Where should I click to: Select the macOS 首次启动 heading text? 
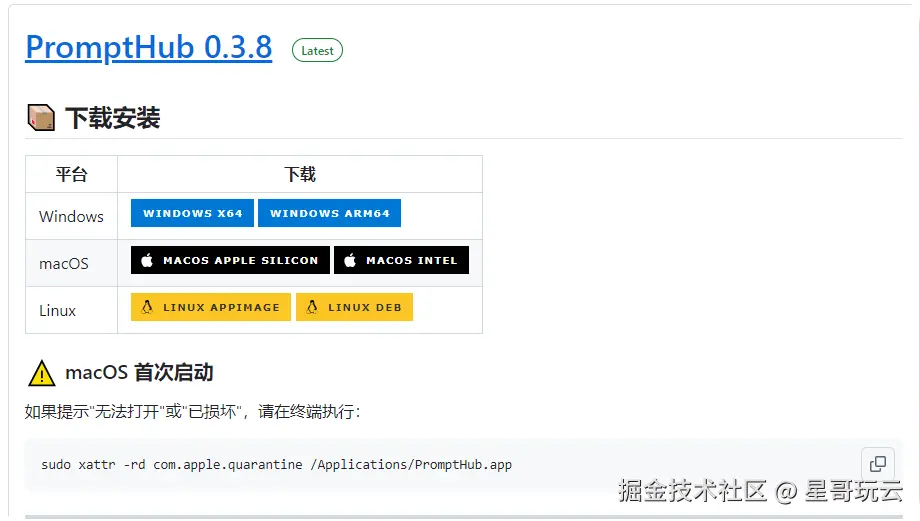pyautogui.click(x=139, y=373)
